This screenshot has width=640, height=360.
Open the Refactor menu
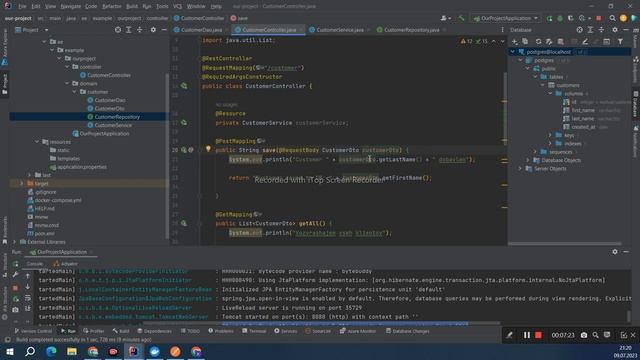tap(111, 6)
